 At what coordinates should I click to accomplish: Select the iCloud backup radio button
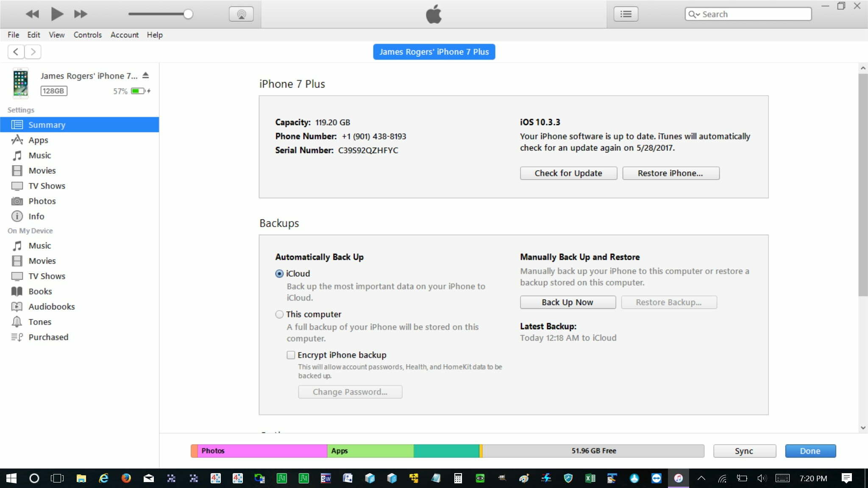(279, 274)
